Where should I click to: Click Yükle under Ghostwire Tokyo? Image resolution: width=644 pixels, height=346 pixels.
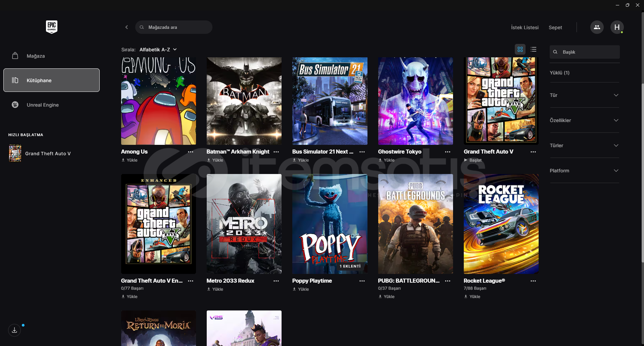387,160
